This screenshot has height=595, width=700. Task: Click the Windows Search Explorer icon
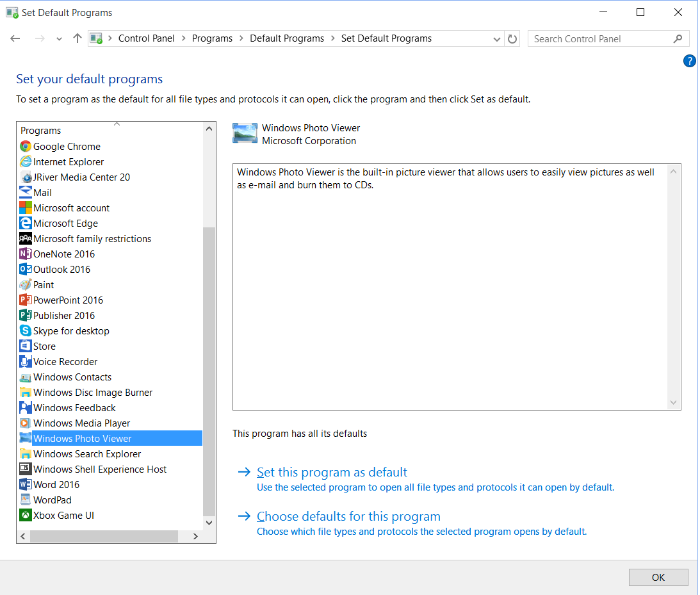(x=26, y=454)
